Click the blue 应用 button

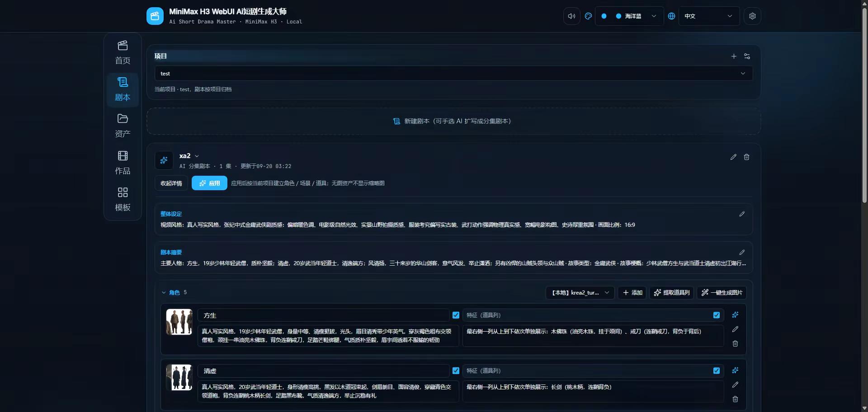pos(209,183)
